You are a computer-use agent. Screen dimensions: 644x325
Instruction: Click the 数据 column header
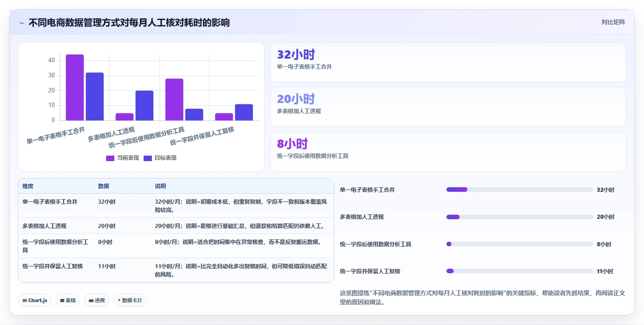103,186
